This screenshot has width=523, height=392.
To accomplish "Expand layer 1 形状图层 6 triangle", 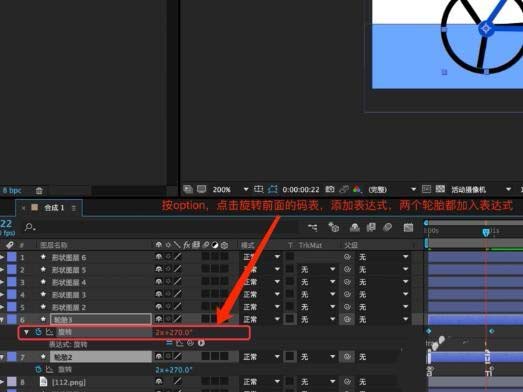I will (x=2, y=257).
